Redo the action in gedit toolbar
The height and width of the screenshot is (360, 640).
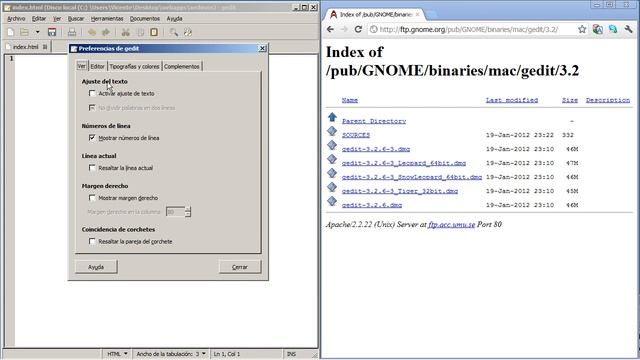106,32
